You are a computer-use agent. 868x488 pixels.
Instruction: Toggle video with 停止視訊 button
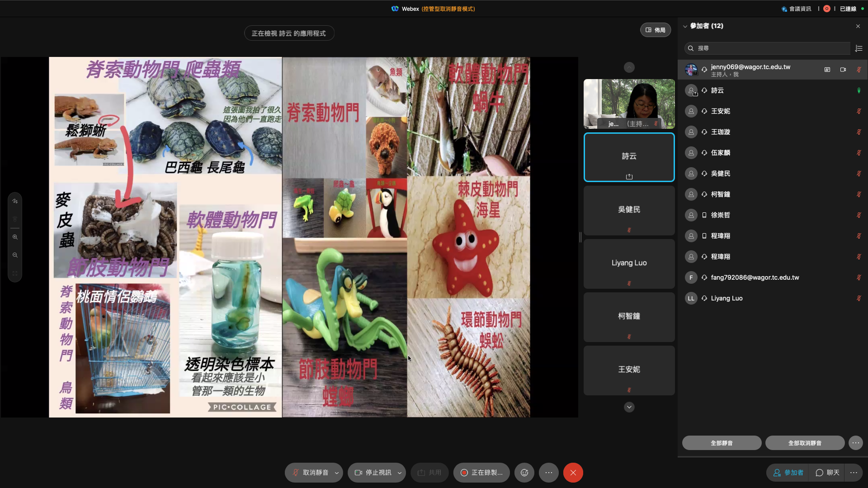tap(373, 473)
